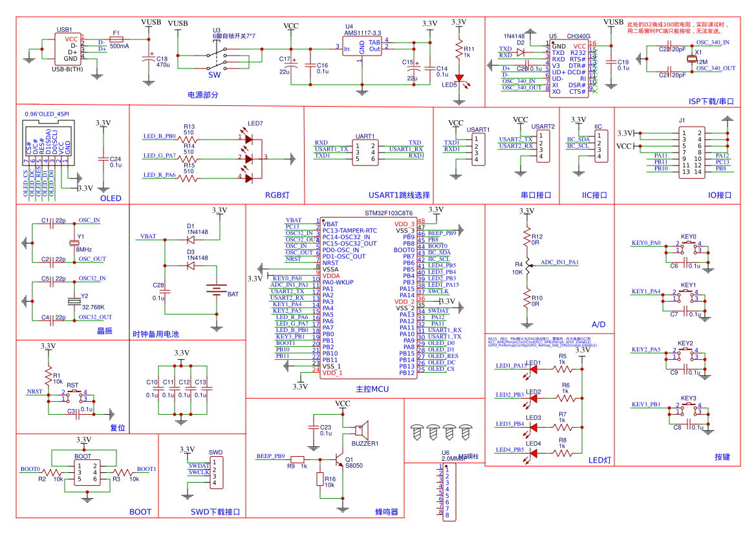
Task: Select the D1 1N4148 diode
Action: pos(190,239)
